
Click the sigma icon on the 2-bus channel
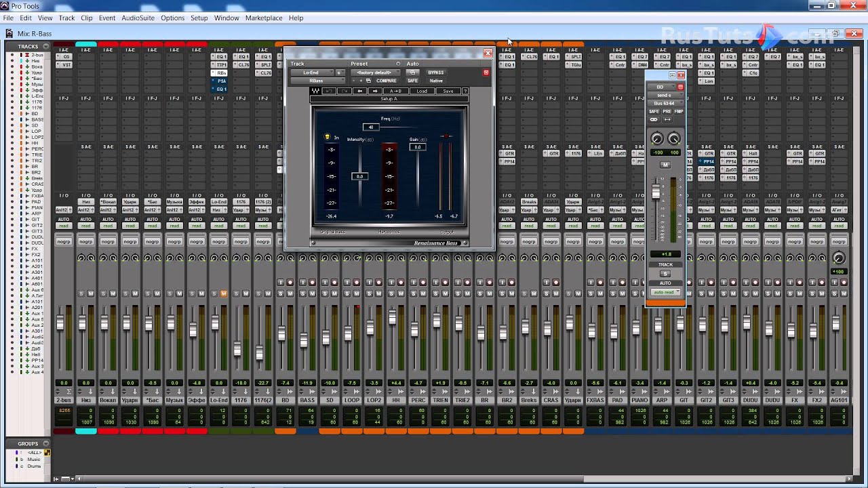68,391
